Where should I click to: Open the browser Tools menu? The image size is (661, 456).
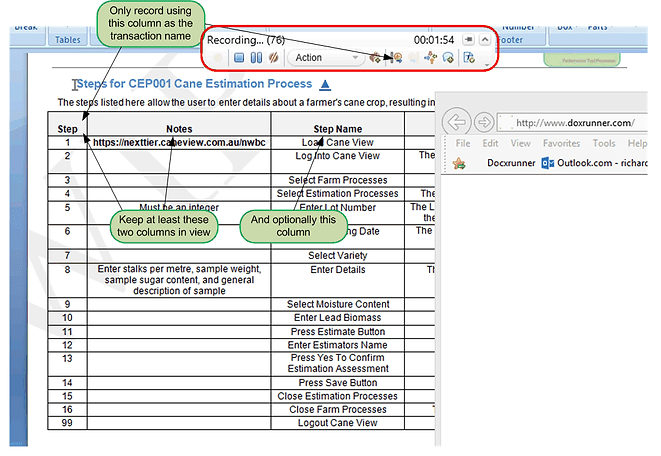pos(604,143)
